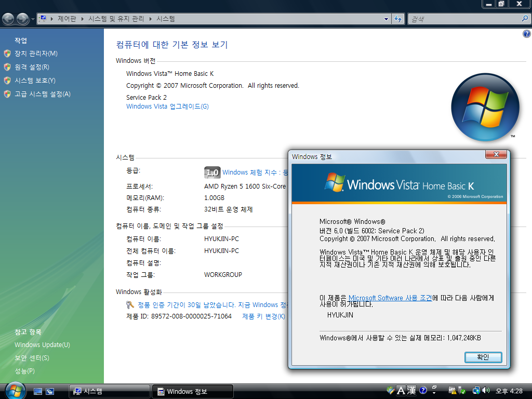Select the 32비트 운영 체제 value

(x=229, y=210)
